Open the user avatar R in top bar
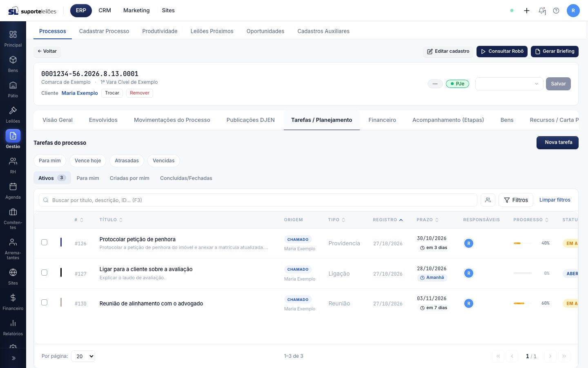 [573, 11]
